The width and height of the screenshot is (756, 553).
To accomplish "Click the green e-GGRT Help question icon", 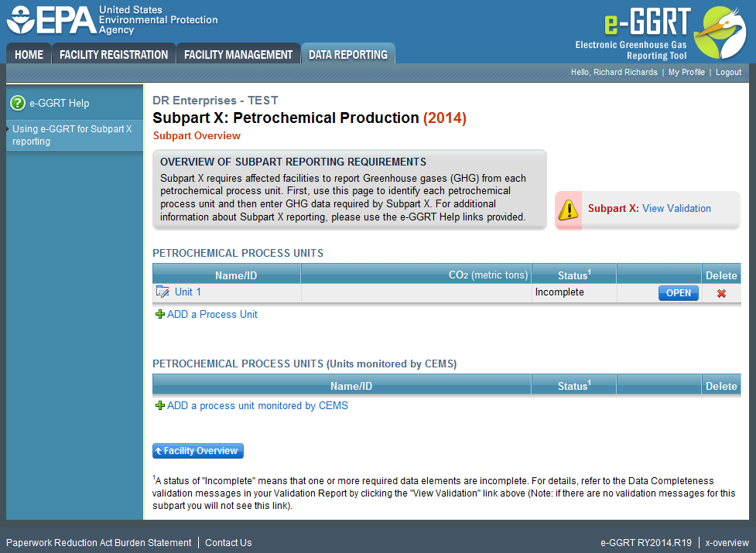I will pos(18,103).
